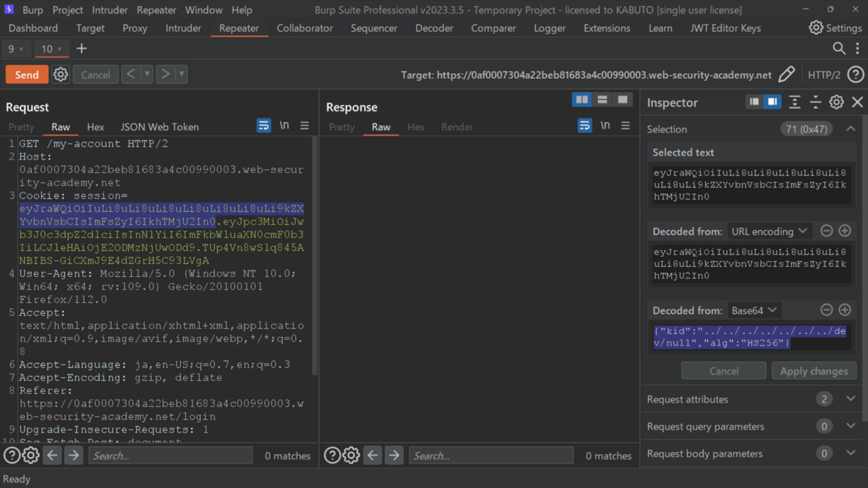The image size is (868, 488).
Task: Cancel Inspector changes
Action: click(x=723, y=371)
